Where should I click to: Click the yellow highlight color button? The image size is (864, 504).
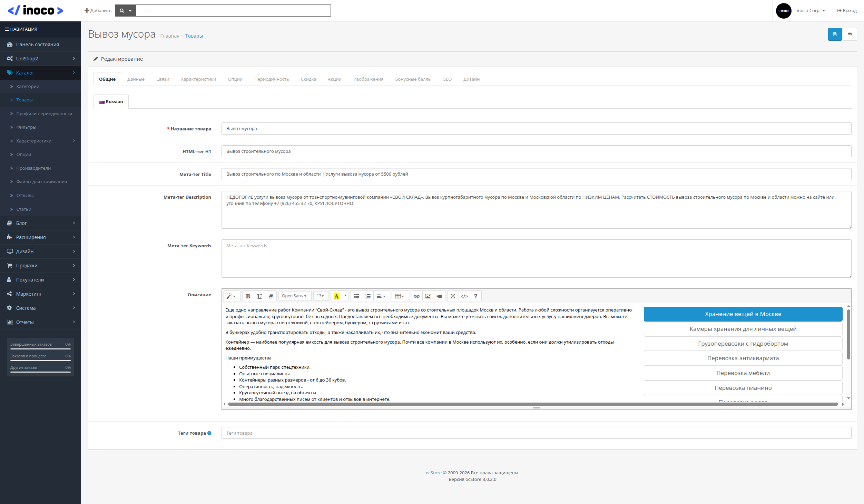click(x=336, y=296)
